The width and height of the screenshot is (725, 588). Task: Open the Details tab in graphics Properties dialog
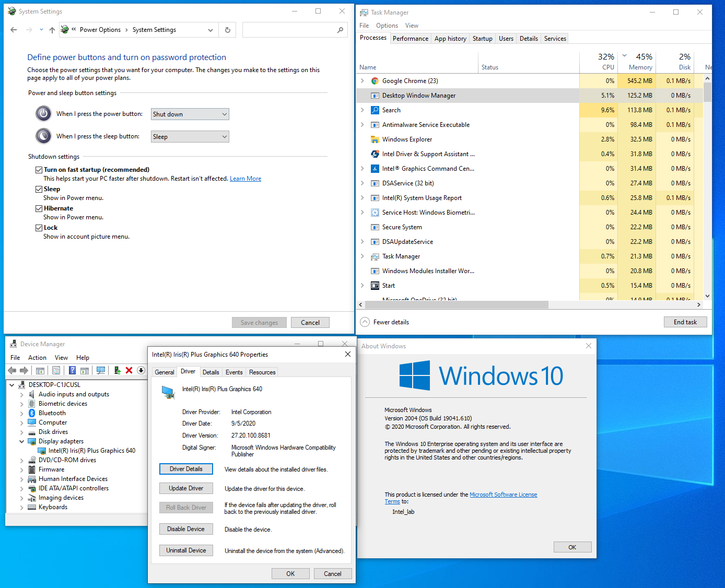pos(211,372)
